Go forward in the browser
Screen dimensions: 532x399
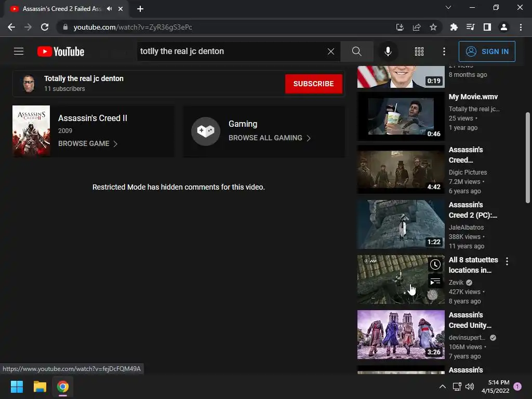[x=28, y=27]
